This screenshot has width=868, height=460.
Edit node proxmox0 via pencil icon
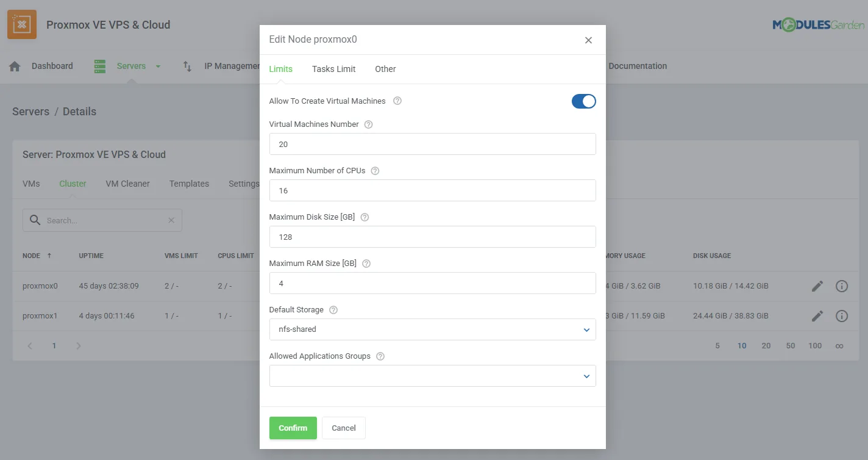(817, 286)
